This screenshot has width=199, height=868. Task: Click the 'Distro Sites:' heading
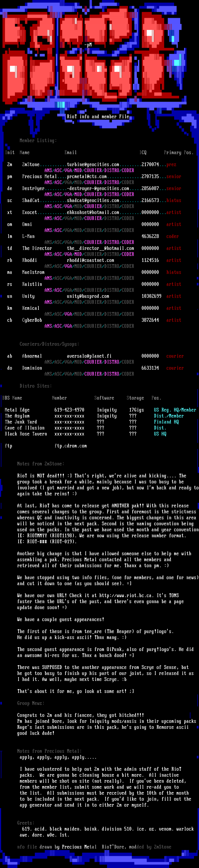(x=36, y=386)
